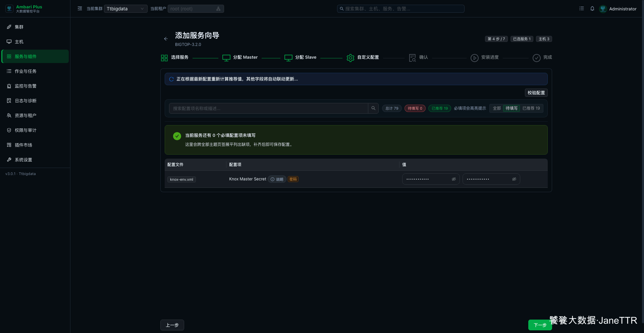Go to 集群 in the sidebar
The height and width of the screenshot is (333, 644).
(35, 27)
